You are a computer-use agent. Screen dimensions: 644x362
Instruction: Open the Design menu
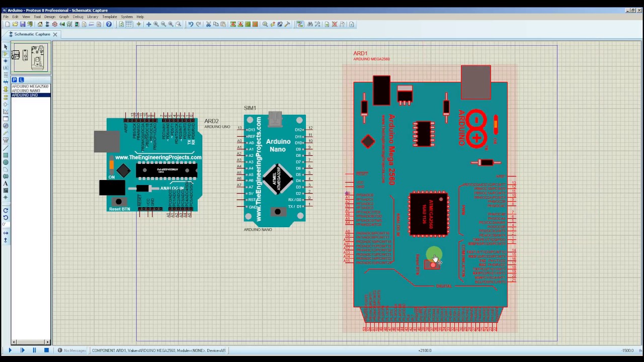tap(50, 17)
